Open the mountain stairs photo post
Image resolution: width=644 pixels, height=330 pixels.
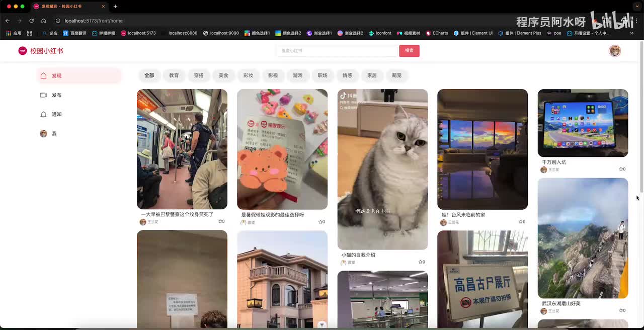click(583, 238)
